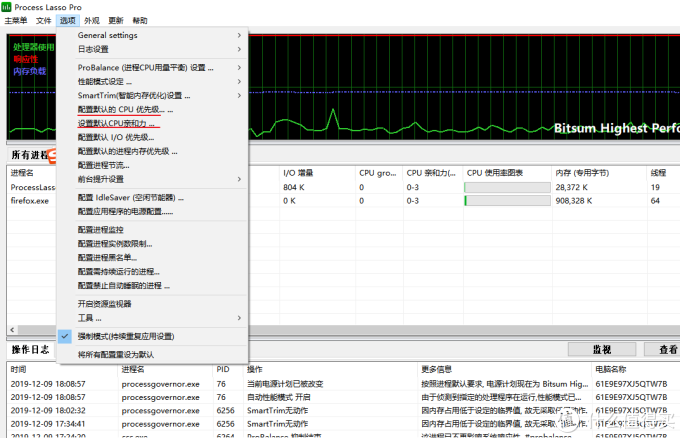Open the 主菜单 menu
This screenshot has width=680, height=438.
pos(16,20)
